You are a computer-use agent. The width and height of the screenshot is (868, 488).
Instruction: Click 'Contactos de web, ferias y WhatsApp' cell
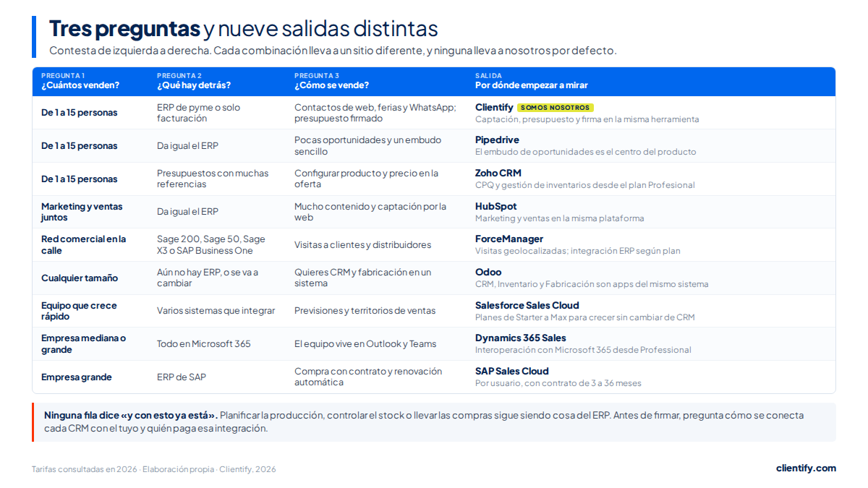click(x=375, y=113)
